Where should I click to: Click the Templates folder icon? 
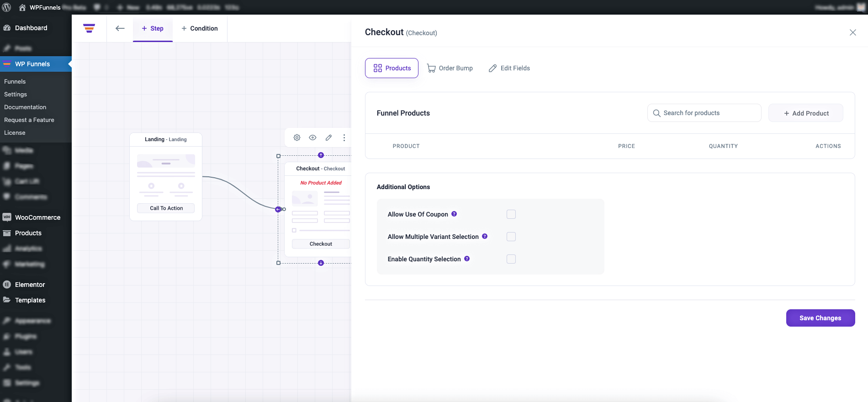(x=7, y=300)
